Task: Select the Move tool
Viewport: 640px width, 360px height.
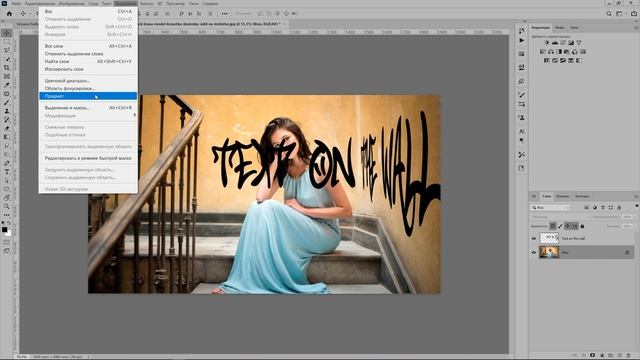Action: click(x=7, y=33)
